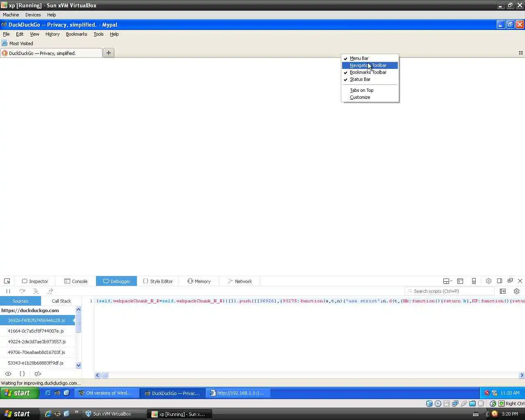Open the VirtualBox Devices menu
Image resolution: width=525 pixels, height=420 pixels.
pyautogui.click(x=33, y=15)
